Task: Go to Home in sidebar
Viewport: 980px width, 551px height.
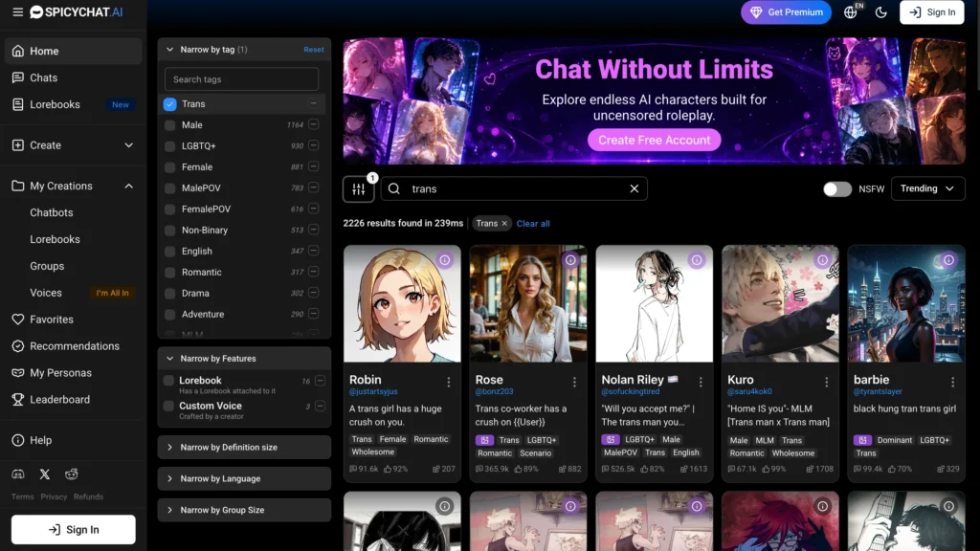Action: click(x=73, y=52)
